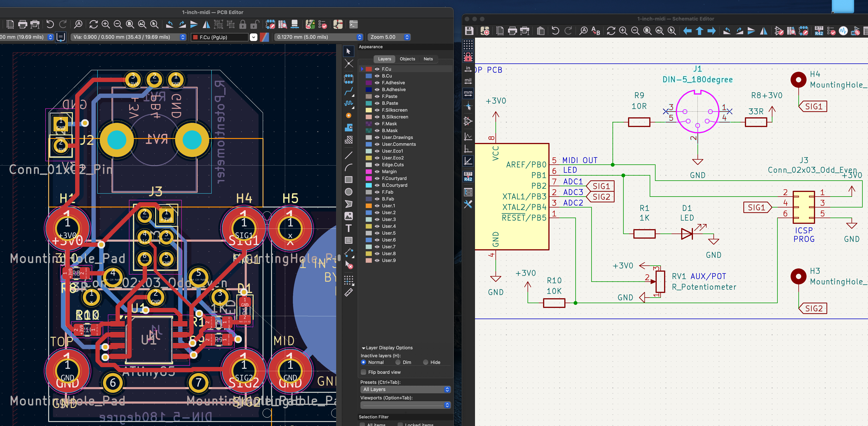
Task: Select the Draw Circle tool
Action: [x=349, y=192]
